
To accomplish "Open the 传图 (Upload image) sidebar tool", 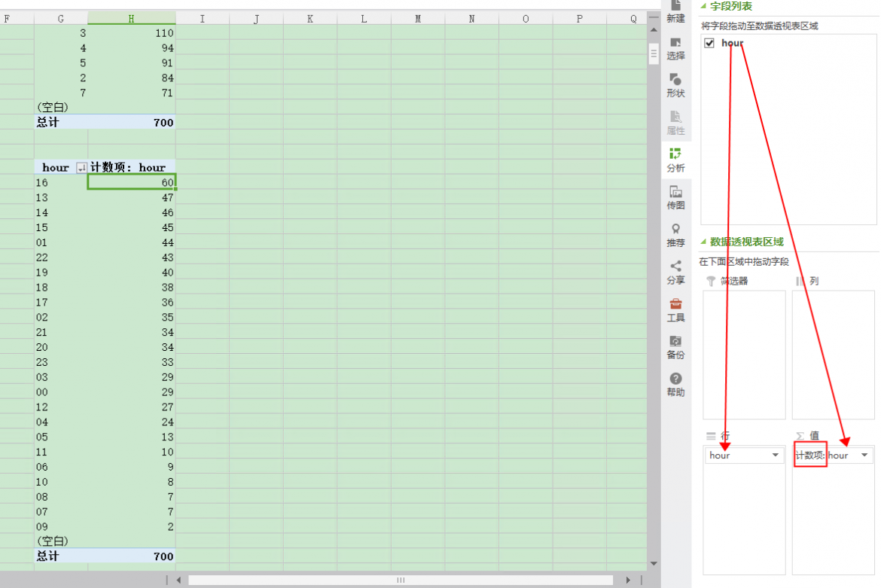I will point(675,197).
